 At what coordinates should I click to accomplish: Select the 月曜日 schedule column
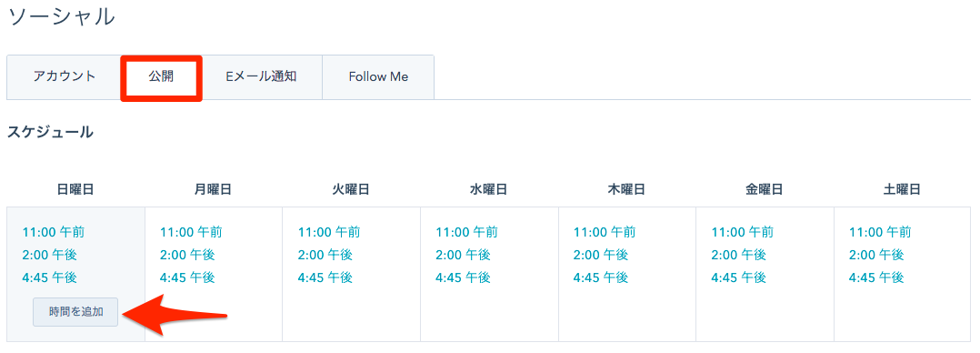(x=214, y=274)
